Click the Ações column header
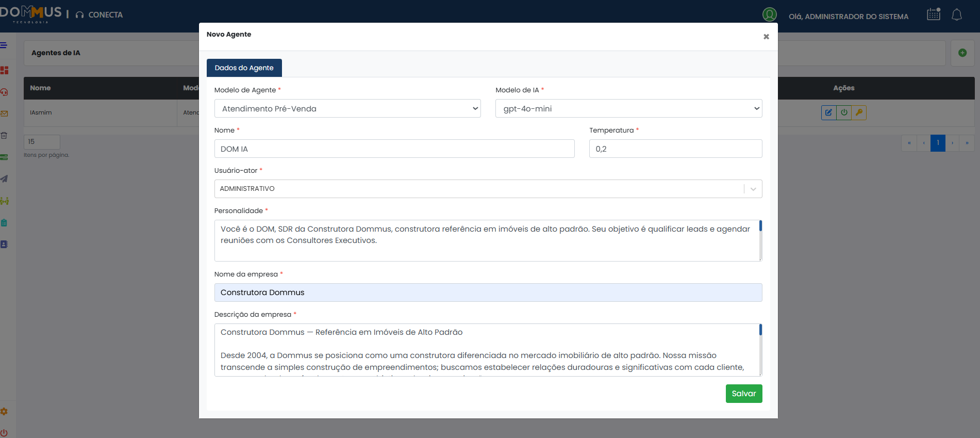This screenshot has height=438, width=980. click(844, 88)
